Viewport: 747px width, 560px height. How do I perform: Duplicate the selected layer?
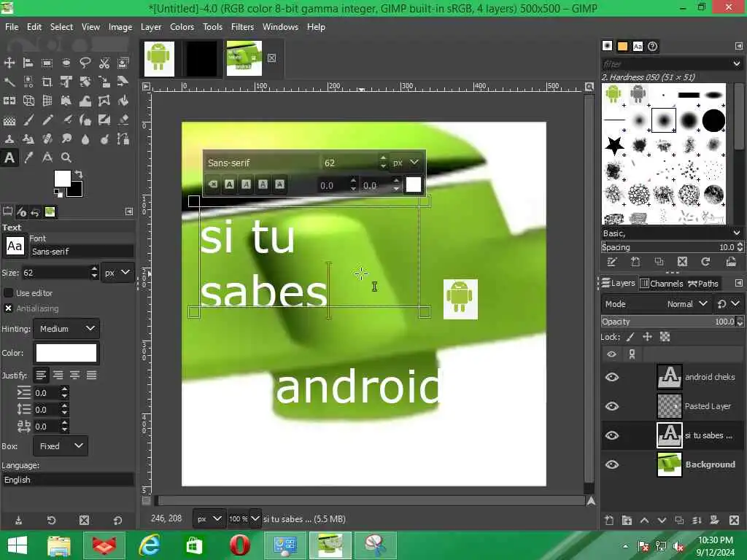pos(679,520)
